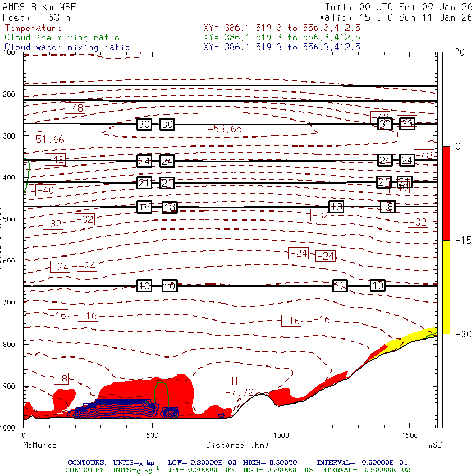Click the 'Init: 00 UTC Fri 09 Jan 26' text

399,7
